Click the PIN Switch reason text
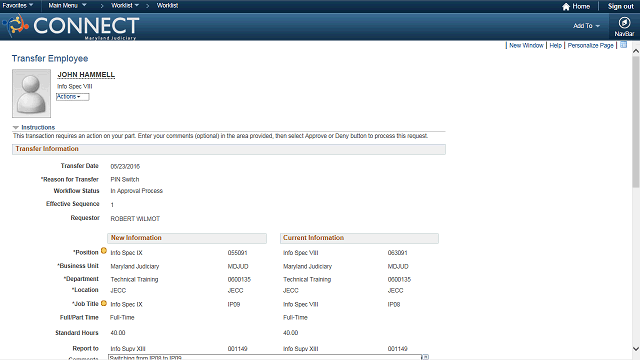The image size is (640, 360). coord(124,180)
